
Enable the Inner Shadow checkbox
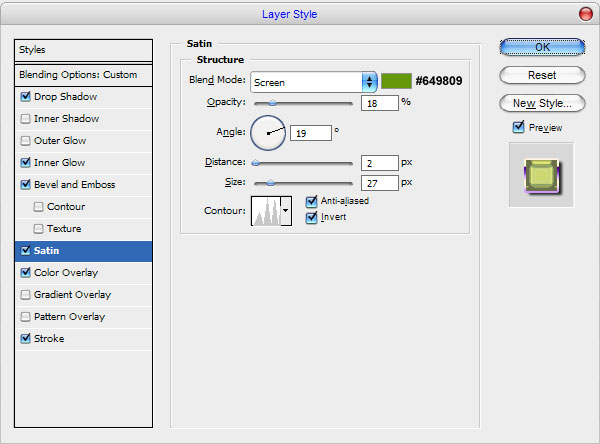coord(26,119)
